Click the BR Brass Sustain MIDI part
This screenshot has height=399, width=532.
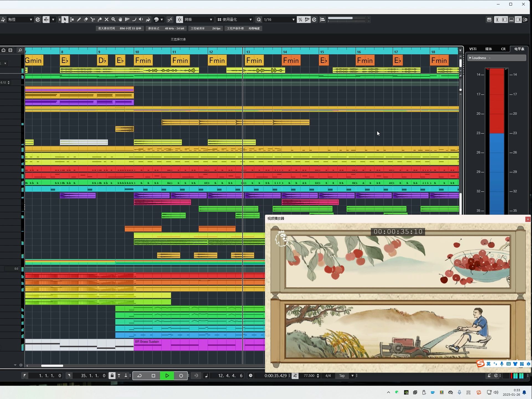pyautogui.click(x=199, y=345)
